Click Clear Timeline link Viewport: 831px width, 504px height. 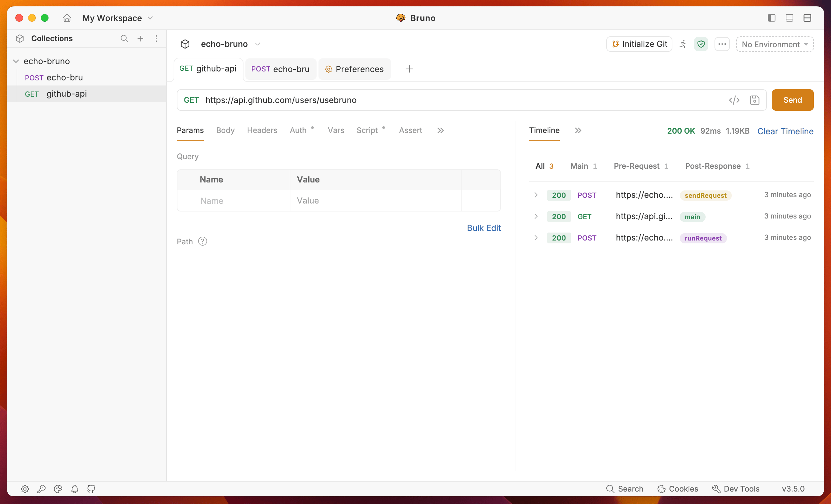[x=785, y=131]
